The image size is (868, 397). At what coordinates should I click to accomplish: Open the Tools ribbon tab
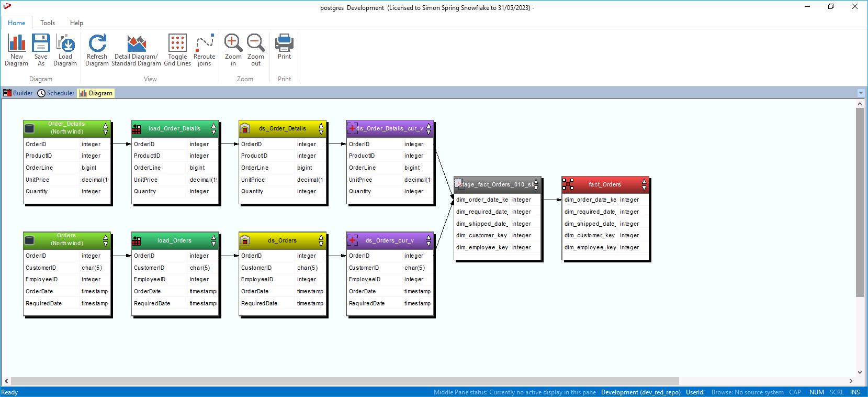(x=48, y=23)
